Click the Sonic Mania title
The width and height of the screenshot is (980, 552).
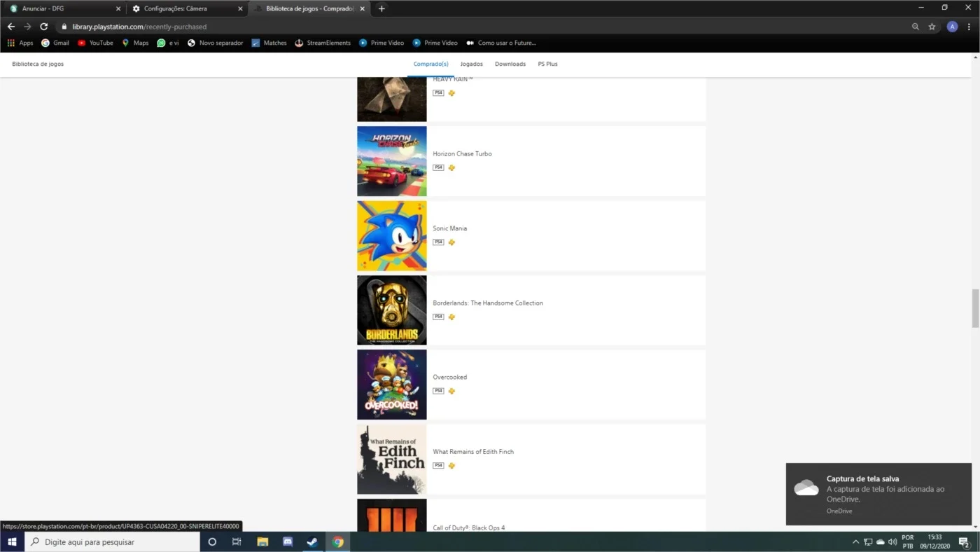coord(449,228)
